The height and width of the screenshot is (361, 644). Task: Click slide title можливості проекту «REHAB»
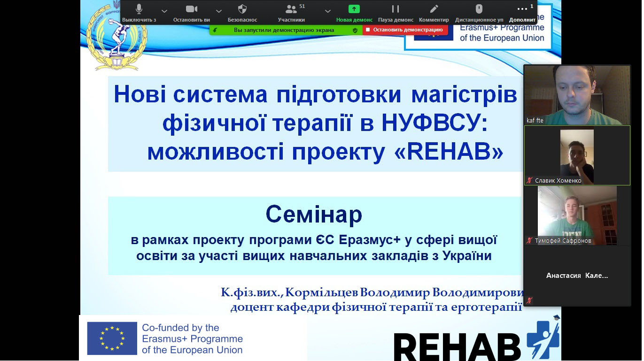tap(325, 153)
